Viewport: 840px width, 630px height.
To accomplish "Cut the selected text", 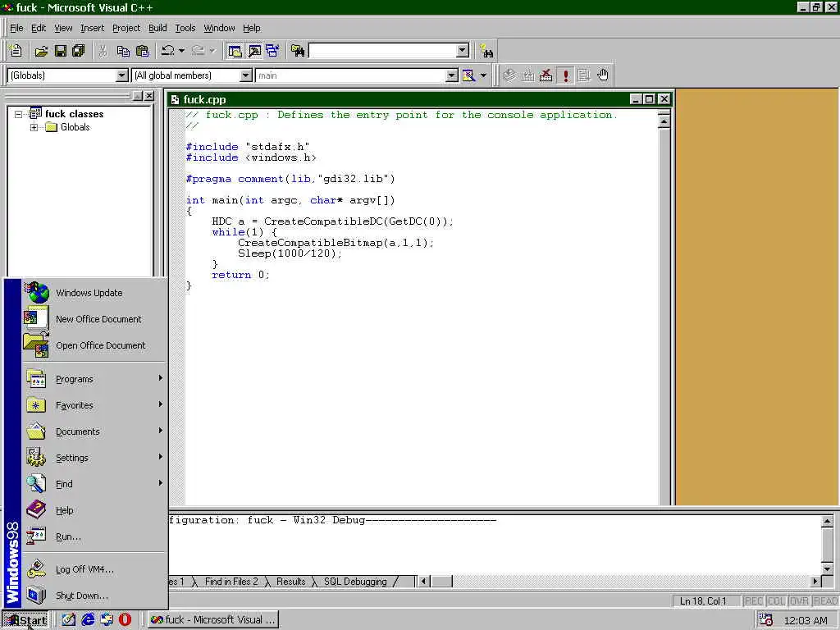I will coord(103,51).
